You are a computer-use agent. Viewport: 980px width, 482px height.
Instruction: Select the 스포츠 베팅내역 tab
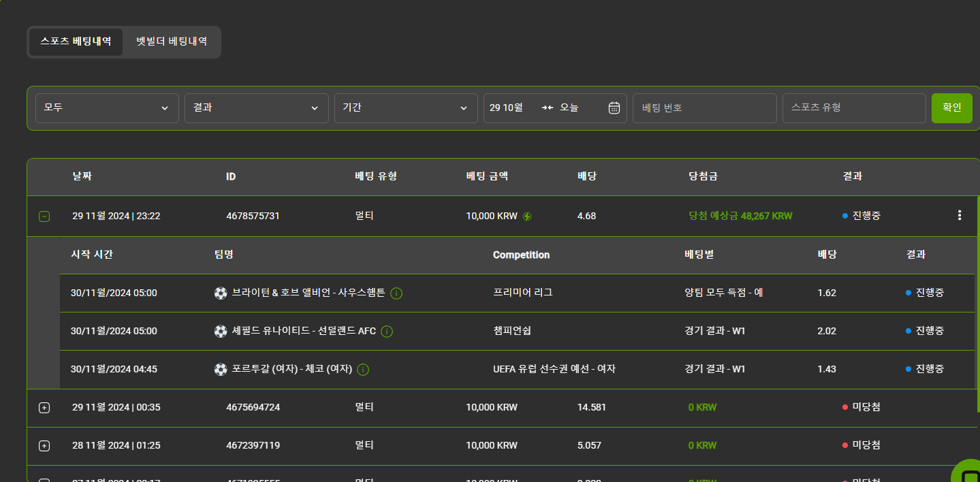coord(76,42)
